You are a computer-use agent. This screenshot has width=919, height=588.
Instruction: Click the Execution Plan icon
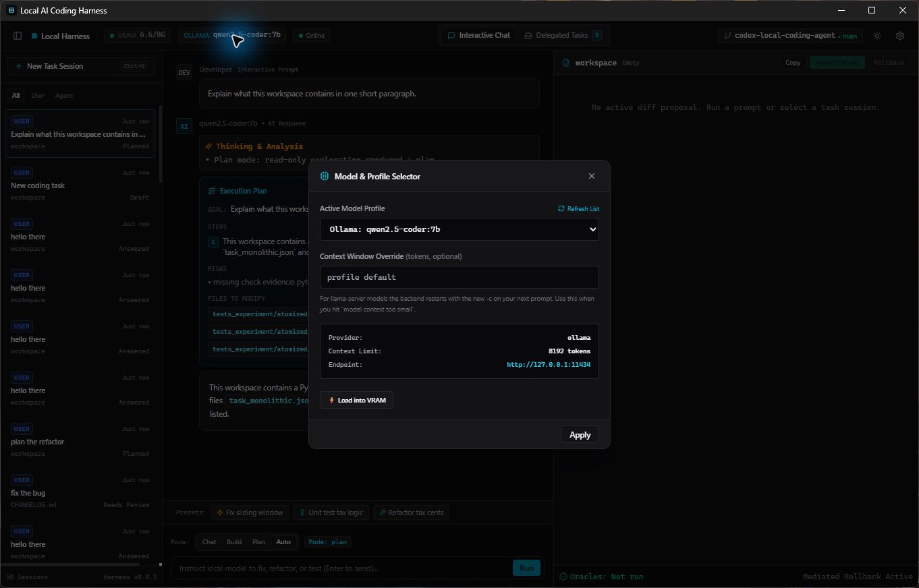tap(212, 191)
